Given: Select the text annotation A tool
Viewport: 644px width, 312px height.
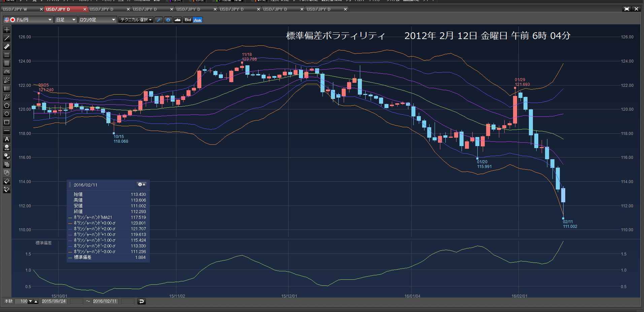Looking at the screenshot, I should click(x=7, y=139).
